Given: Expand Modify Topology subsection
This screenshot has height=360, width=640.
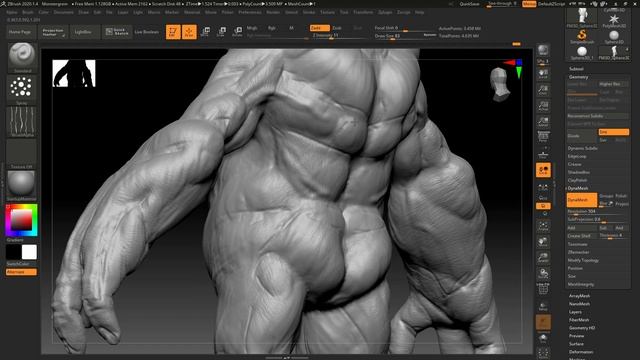Looking at the screenshot, I should pyautogui.click(x=583, y=260).
